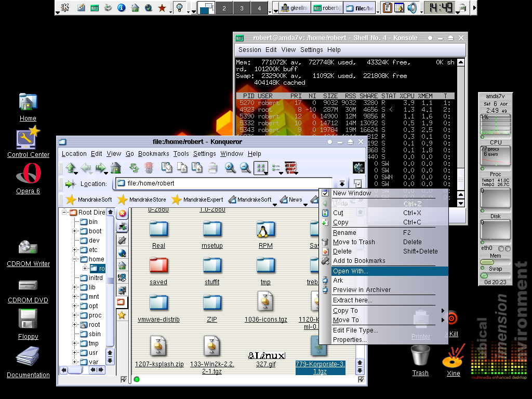This screenshot has height=399, width=532.
Task: Toggle Icon view mode in Konqueror toolbar
Action: pyautogui.click(x=261, y=168)
